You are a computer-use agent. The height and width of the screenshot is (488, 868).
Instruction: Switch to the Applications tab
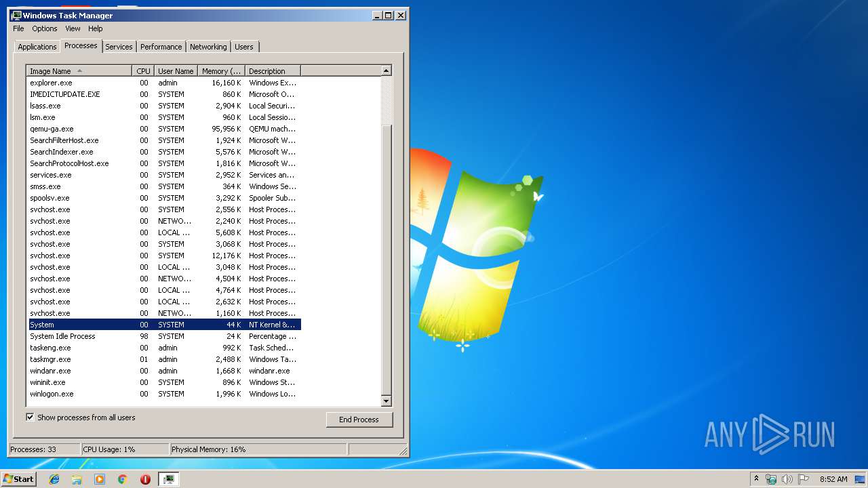click(x=37, y=47)
